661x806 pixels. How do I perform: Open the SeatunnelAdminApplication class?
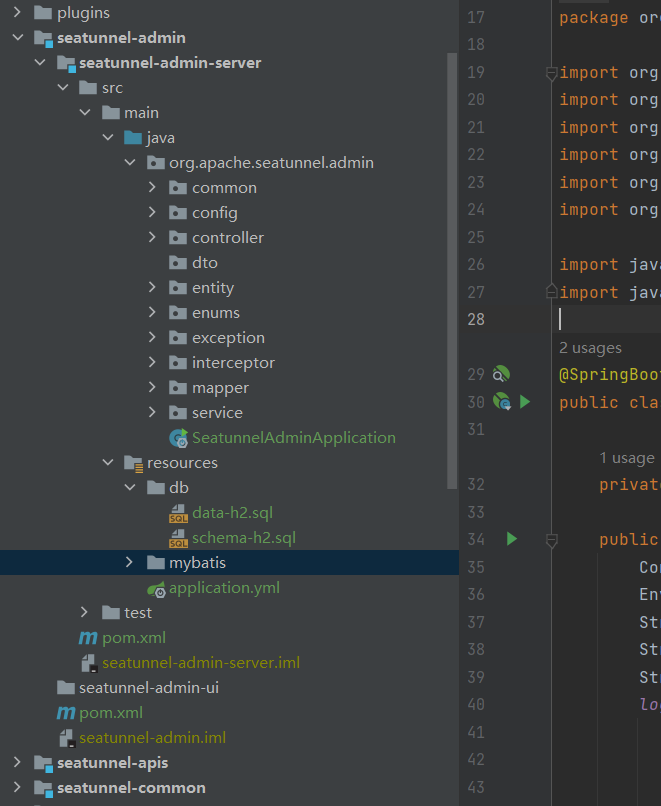coord(294,438)
